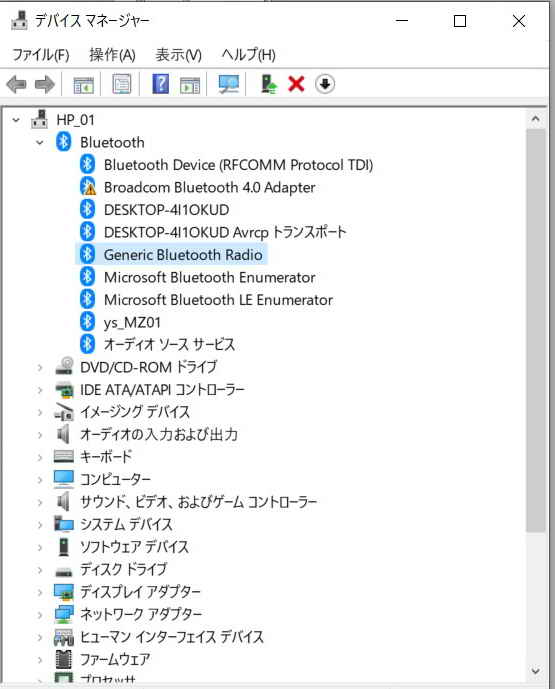This screenshot has width=555, height=689.
Task: Click the システム デバイス folder icon
Action: (x=64, y=524)
